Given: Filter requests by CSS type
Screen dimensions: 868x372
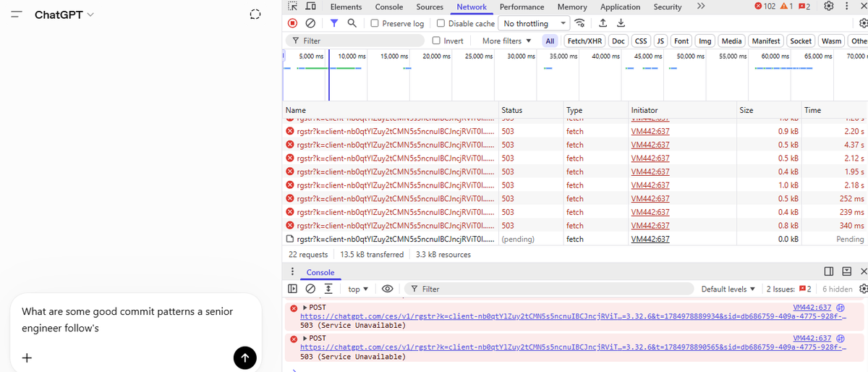Looking at the screenshot, I should 641,41.
